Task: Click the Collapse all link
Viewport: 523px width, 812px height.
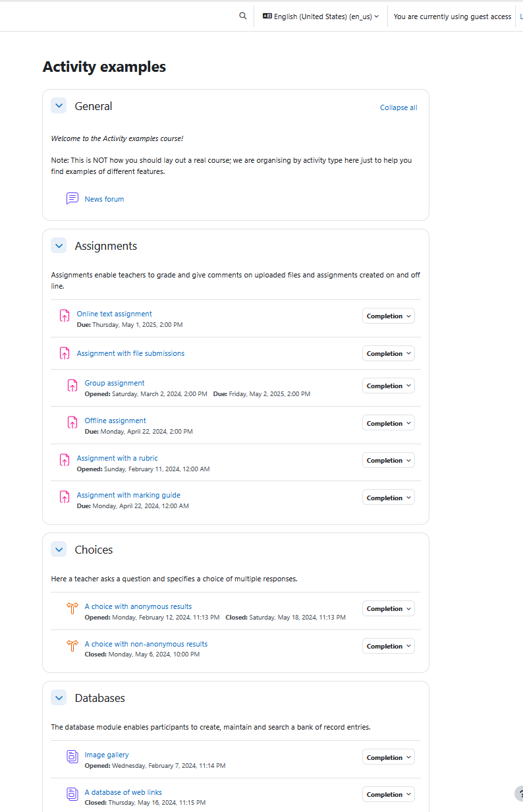Action: [x=399, y=107]
